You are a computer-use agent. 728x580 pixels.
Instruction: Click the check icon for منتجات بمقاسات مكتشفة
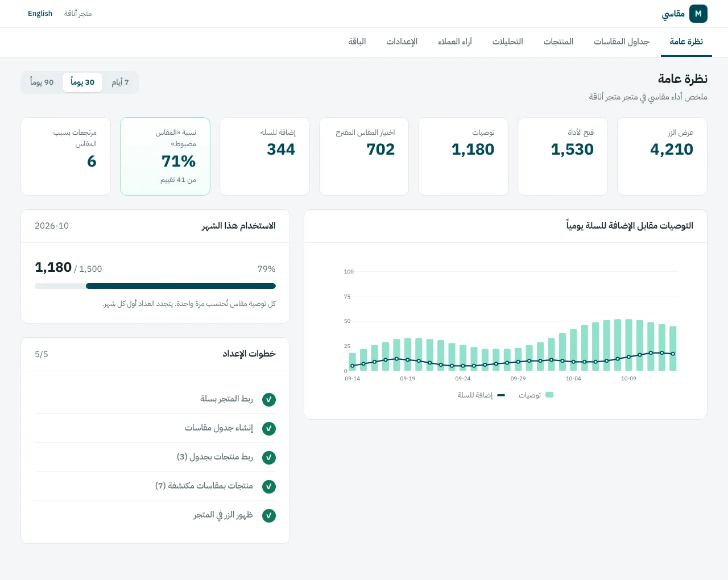269,487
